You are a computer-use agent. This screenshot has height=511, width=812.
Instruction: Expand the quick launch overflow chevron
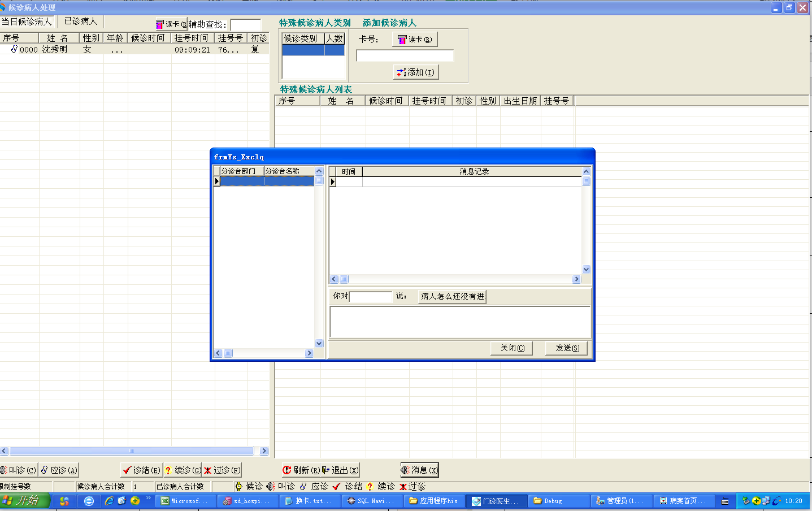pos(149,499)
